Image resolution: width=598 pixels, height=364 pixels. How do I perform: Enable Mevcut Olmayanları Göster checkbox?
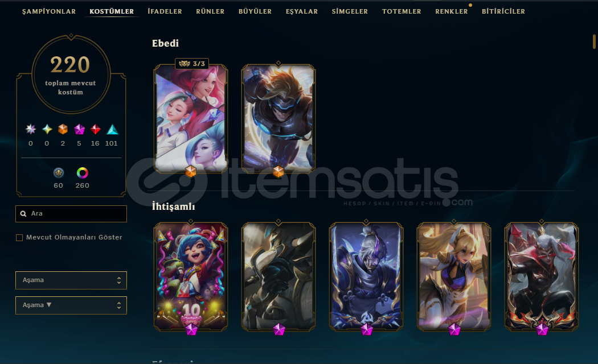tap(19, 238)
